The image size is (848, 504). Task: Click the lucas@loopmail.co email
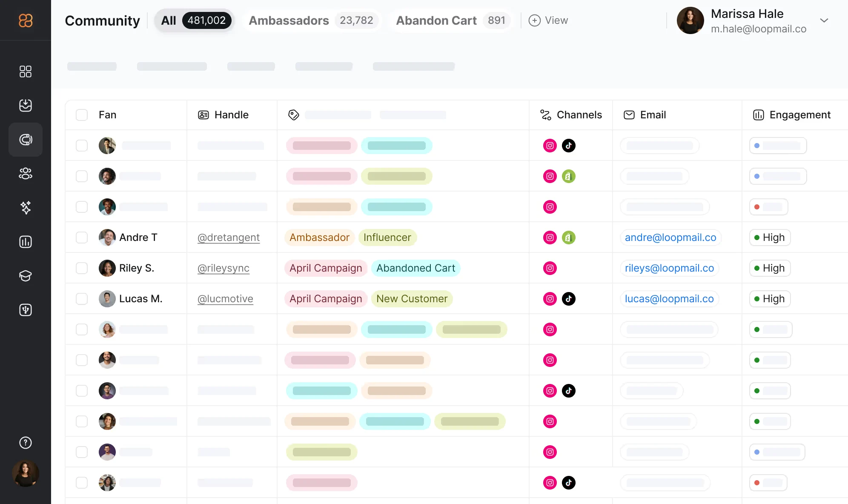point(669,299)
